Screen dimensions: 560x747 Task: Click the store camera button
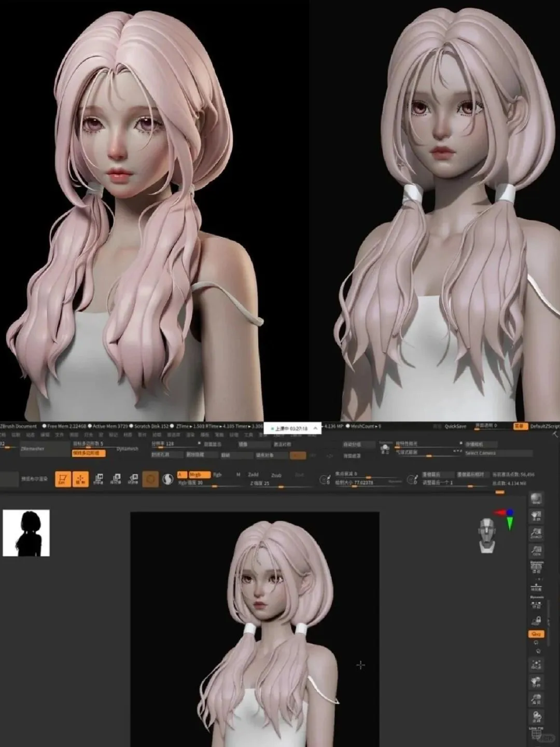[x=481, y=444]
